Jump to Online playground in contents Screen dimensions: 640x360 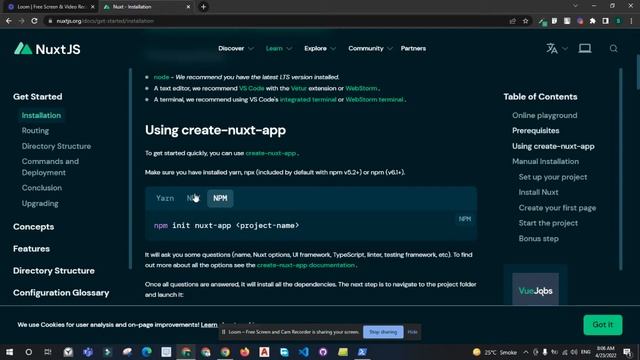pyautogui.click(x=544, y=116)
